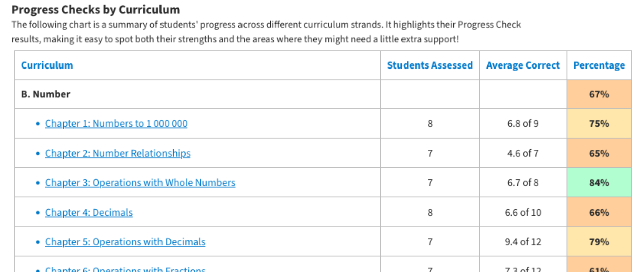Click the Chapter 4: Decimals link
The image size is (644, 272).
click(x=89, y=213)
